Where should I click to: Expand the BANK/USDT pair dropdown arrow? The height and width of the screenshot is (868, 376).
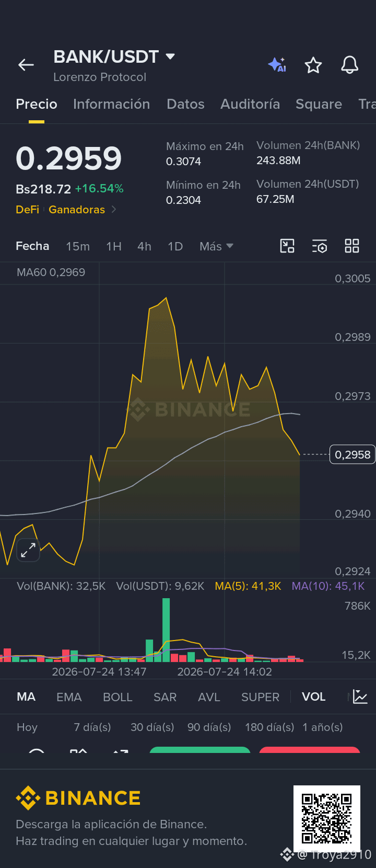click(170, 56)
